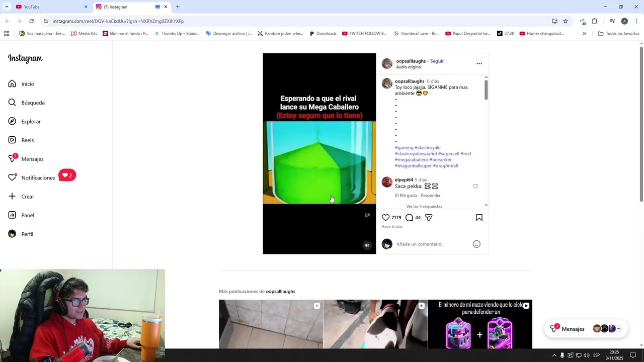The height and width of the screenshot is (362, 644).
Task: Open 'Random picker whe...' bookmark
Action: (x=280, y=34)
